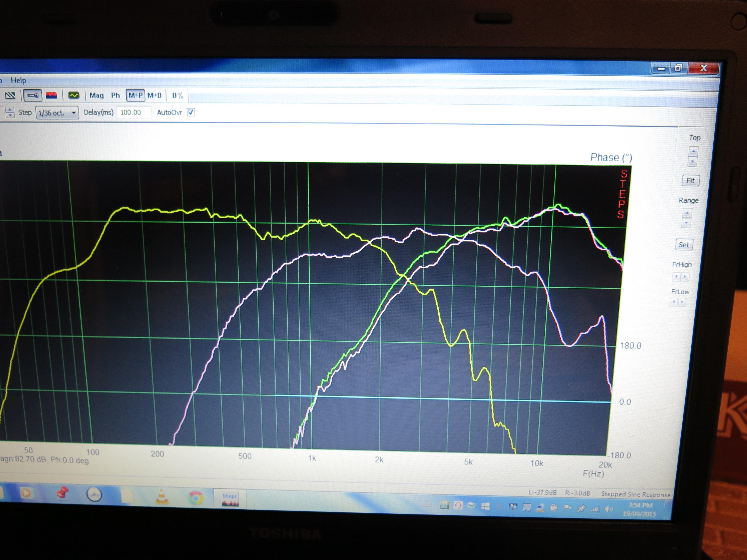Click the F(Hz) axis label
Viewport: 747px width, 560px height.
pos(593,474)
